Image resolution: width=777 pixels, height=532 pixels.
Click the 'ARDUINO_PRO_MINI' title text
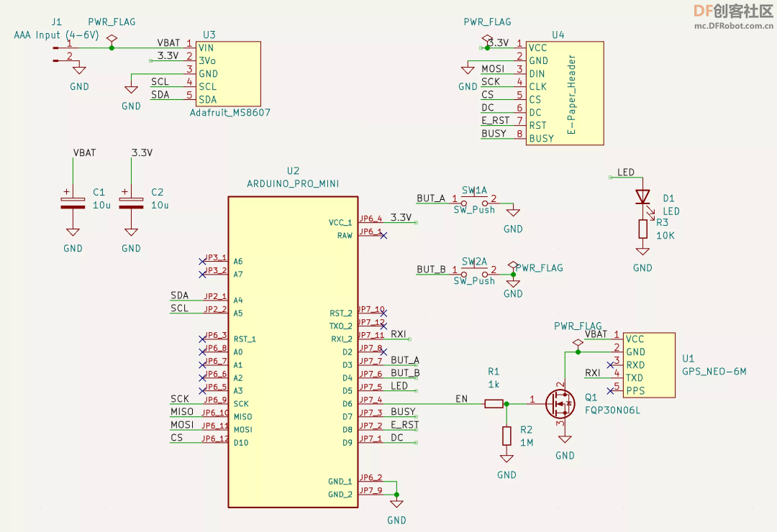[x=293, y=184]
